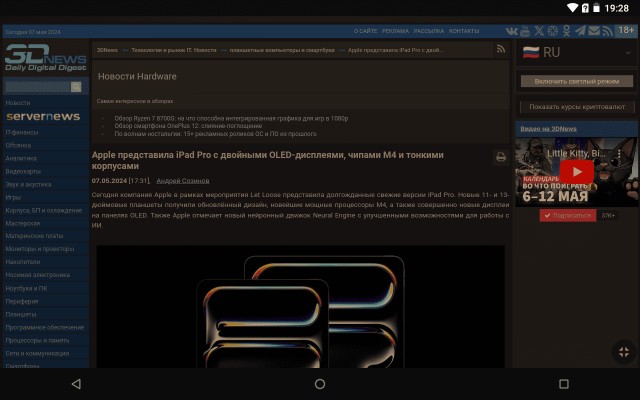
Task: Open YouTube video three-dot menu
Action: pyautogui.click(x=619, y=153)
